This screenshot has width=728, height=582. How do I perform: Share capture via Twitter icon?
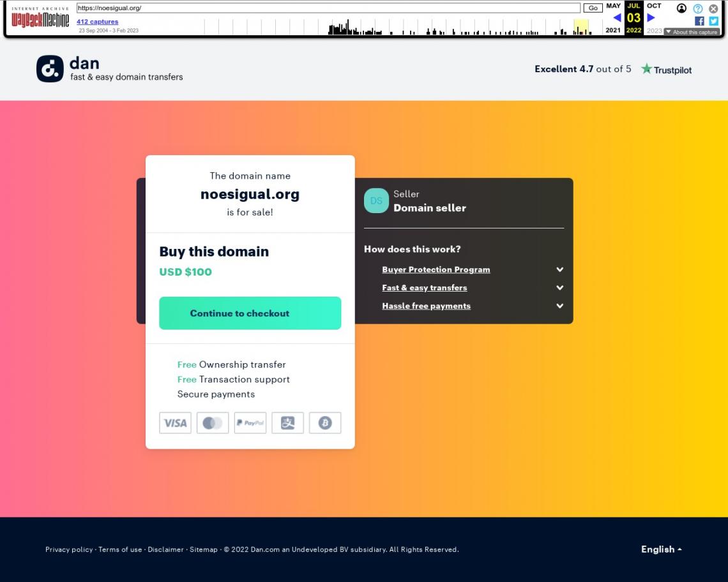pos(713,20)
